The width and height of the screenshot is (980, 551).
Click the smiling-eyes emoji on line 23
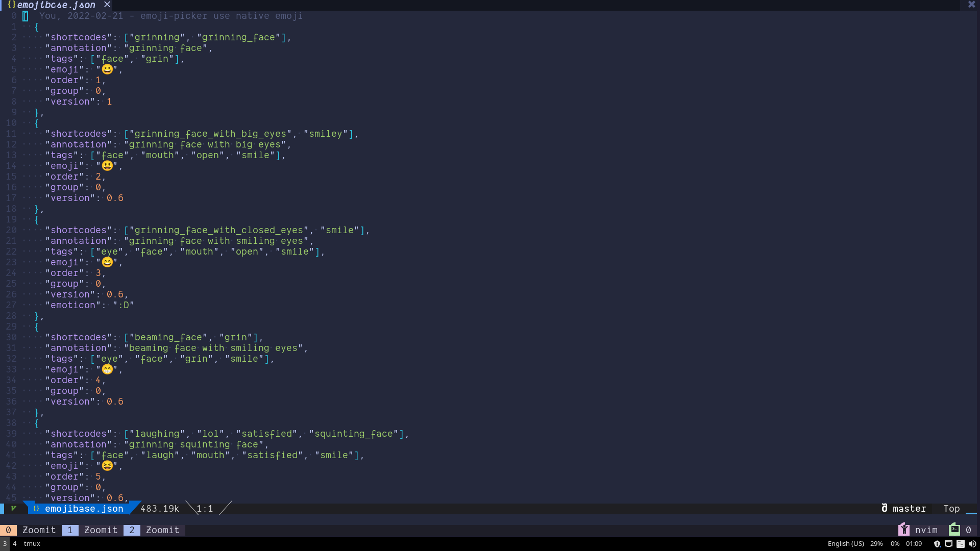pos(107,262)
